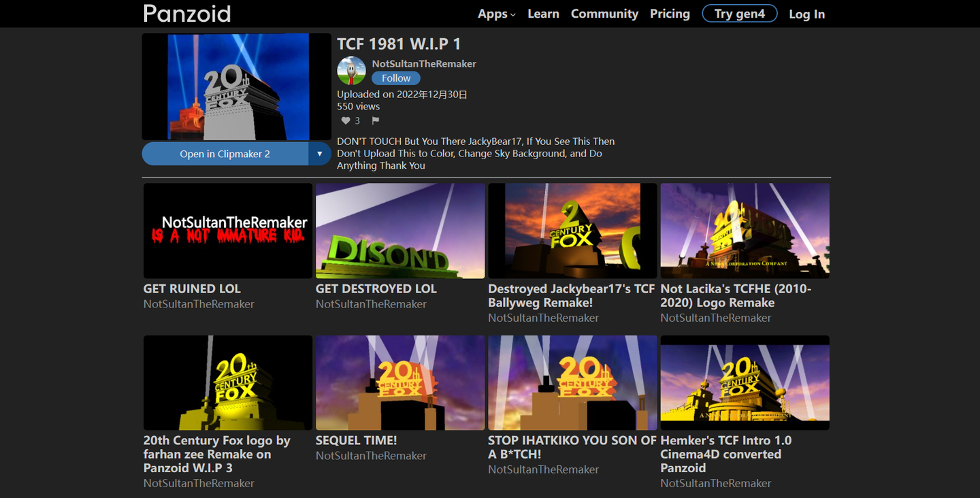Open in Clipmaker 2
This screenshot has width=980, height=498.
pos(225,154)
